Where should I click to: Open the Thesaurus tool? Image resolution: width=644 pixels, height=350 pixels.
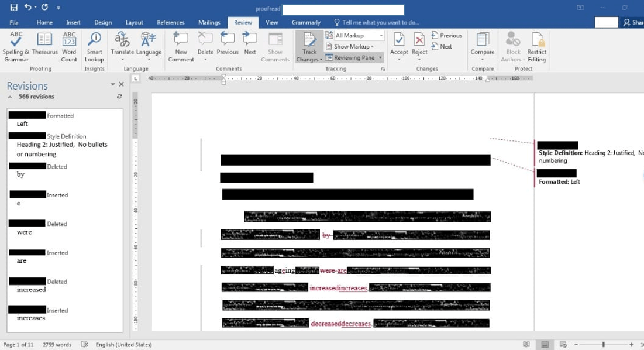click(x=44, y=47)
